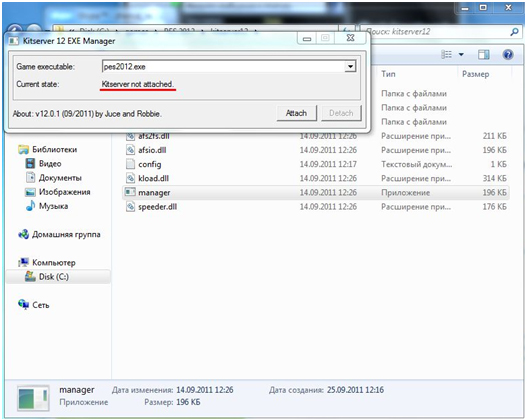
Task: Click the Explorer search box for kitserver12
Action: pyautogui.click(x=440, y=32)
